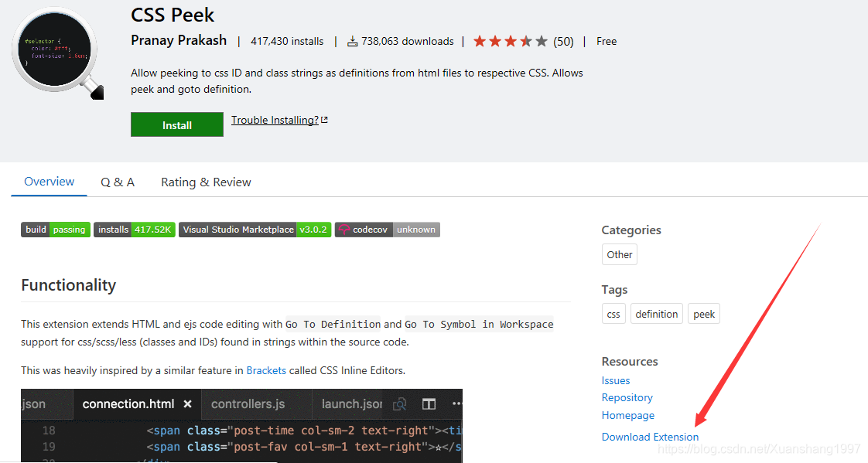This screenshot has width=868, height=463.
Task: Click the more actions ellipsis in editor screenshot
Action: click(x=456, y=403)
